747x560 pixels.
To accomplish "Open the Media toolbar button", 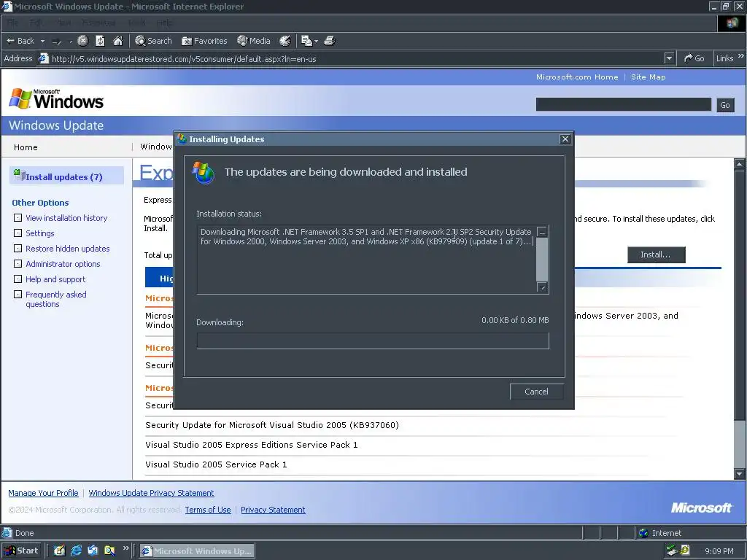I will [x=254, y=41].
